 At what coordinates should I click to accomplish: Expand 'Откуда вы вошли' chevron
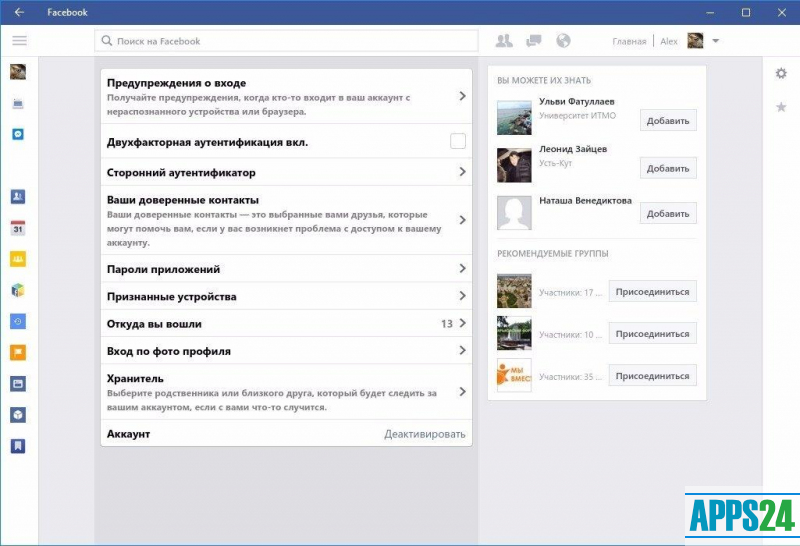tap(462, 323)
